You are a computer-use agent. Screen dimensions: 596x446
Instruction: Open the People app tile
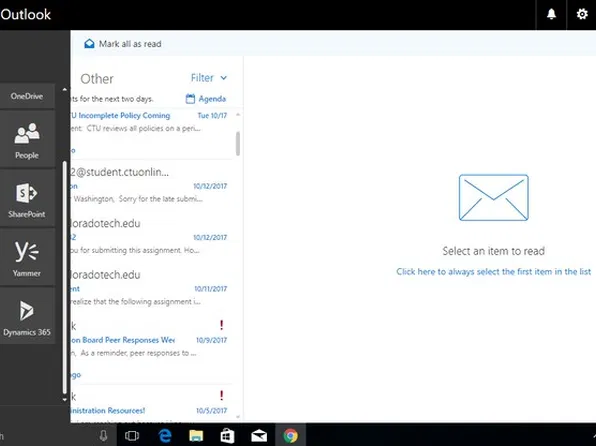27,140
